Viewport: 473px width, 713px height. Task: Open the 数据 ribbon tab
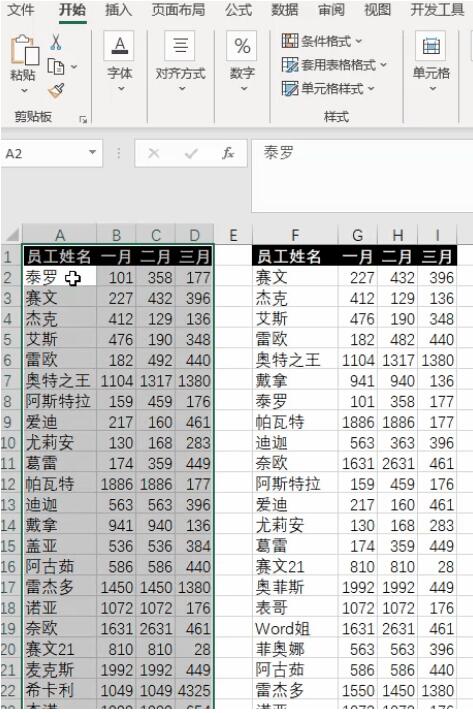285,10
